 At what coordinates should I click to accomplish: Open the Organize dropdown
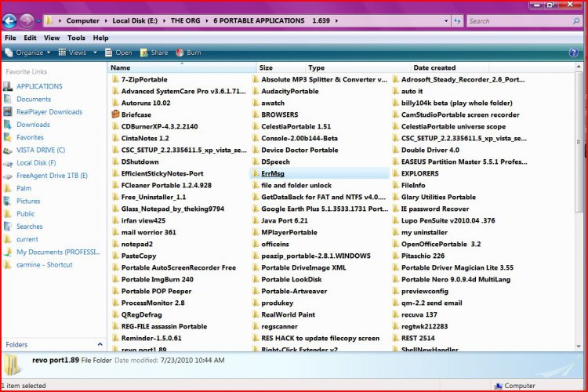pos(27,53)
